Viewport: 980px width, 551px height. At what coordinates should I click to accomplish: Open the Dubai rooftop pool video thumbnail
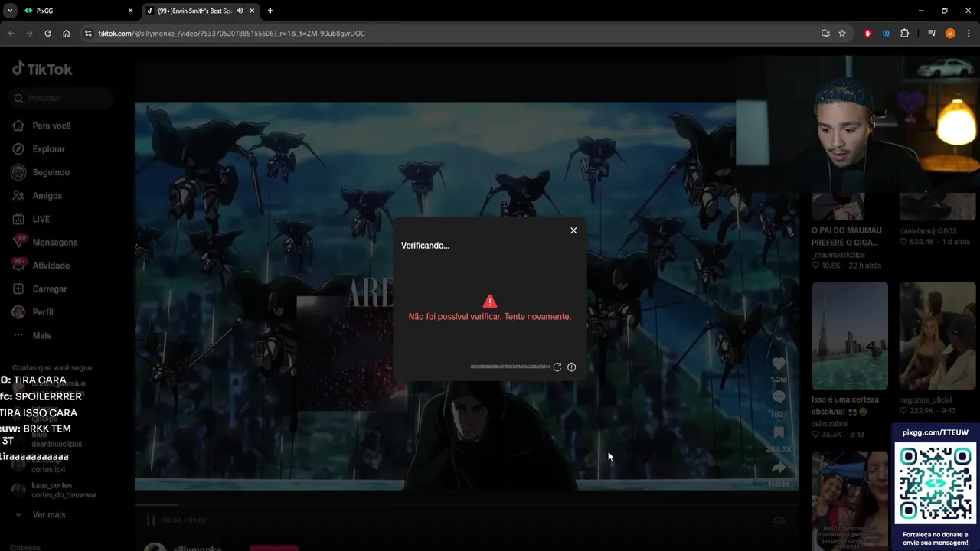click(850, 336)
